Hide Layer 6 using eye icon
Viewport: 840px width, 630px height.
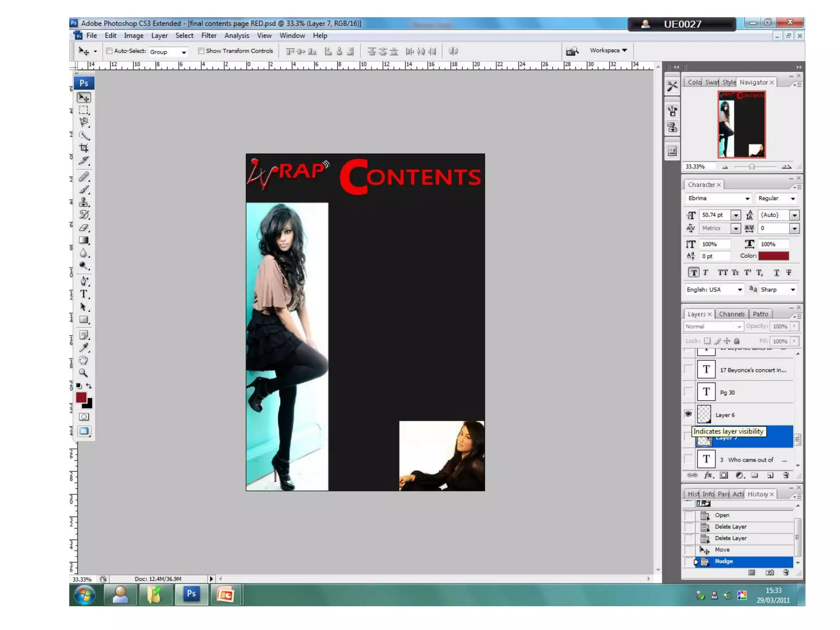pyautogui.click(x=688, y=414)
